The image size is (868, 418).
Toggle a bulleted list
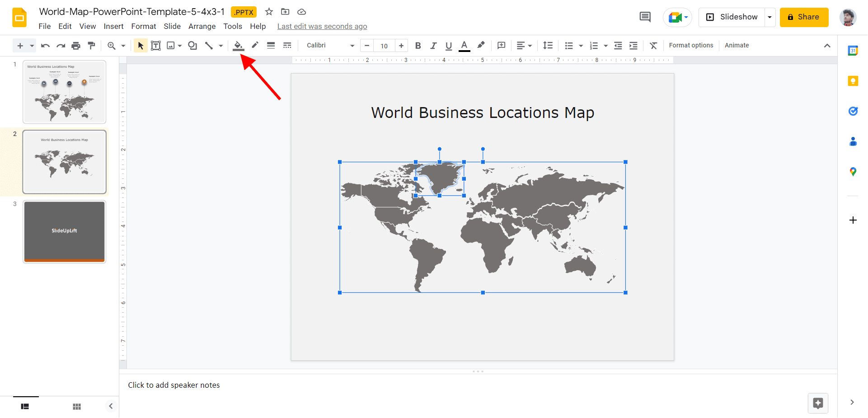click(570, 45)
